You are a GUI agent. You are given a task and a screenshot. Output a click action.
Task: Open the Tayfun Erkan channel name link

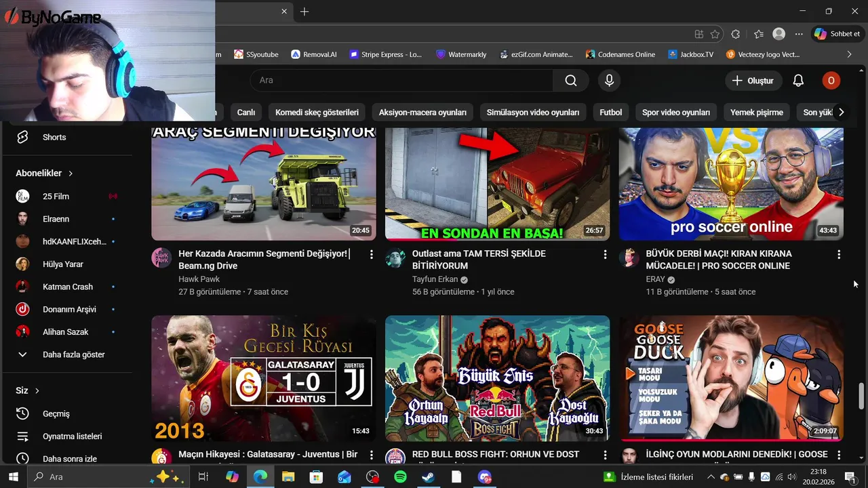(435, 279)
